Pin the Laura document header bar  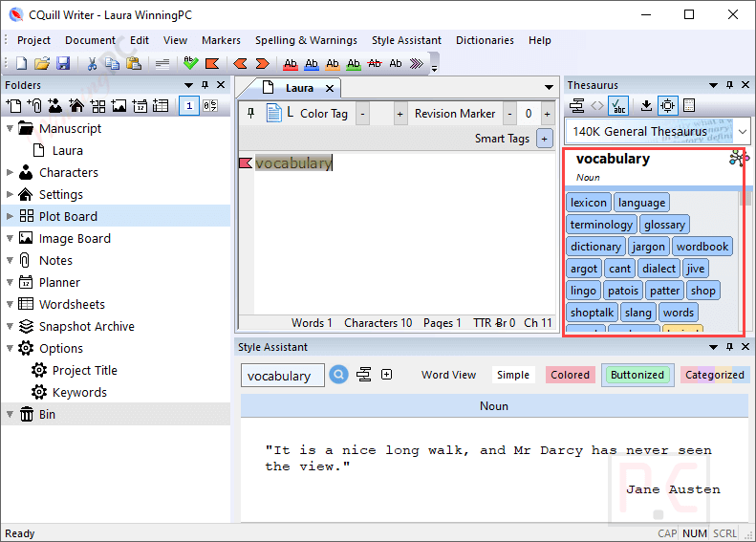pos(250,113)
